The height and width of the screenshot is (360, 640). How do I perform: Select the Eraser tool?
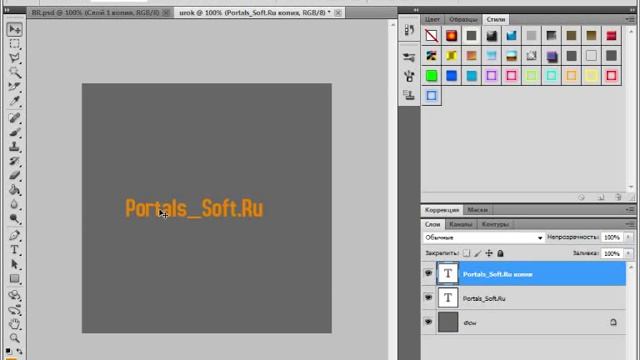click(15, 176)
